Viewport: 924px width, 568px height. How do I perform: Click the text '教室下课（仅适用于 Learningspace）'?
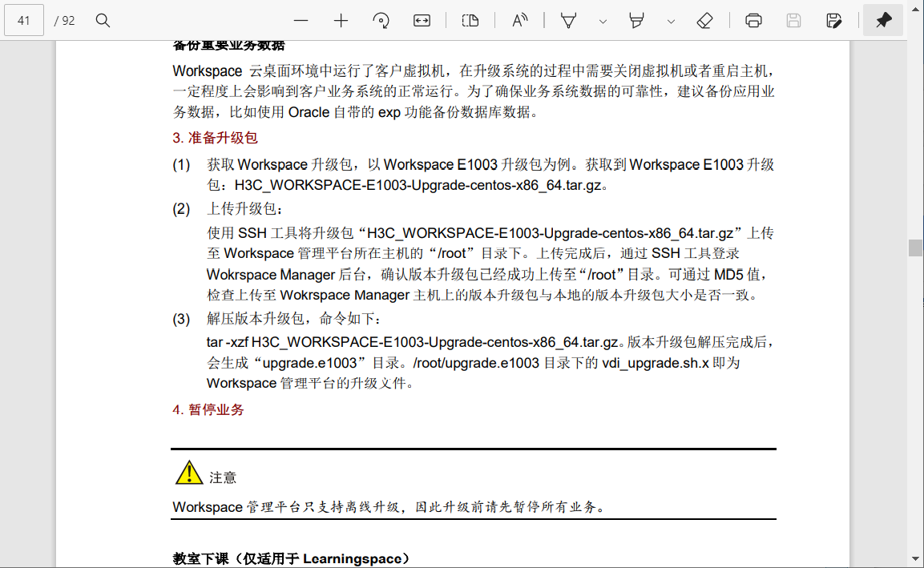291,558
